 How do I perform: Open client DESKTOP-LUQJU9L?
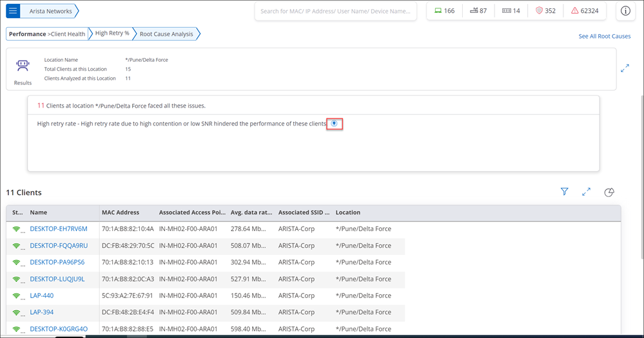tap(57, 279)
